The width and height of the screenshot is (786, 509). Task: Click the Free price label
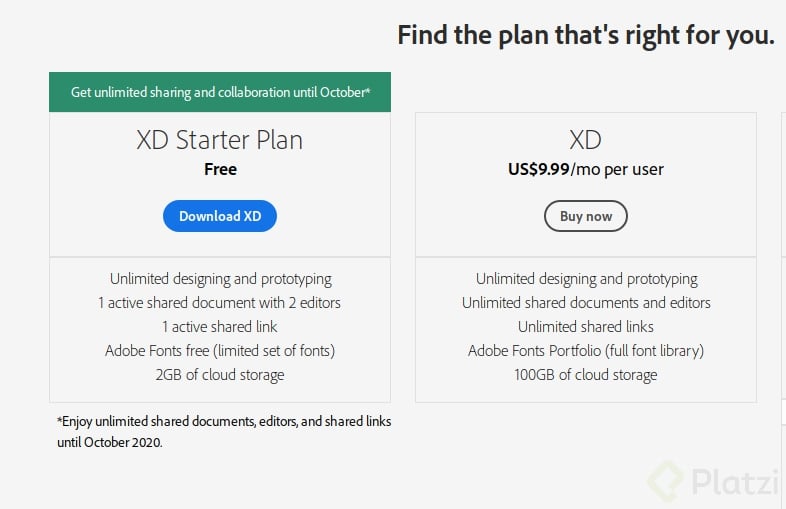click(x=220, y=169)
